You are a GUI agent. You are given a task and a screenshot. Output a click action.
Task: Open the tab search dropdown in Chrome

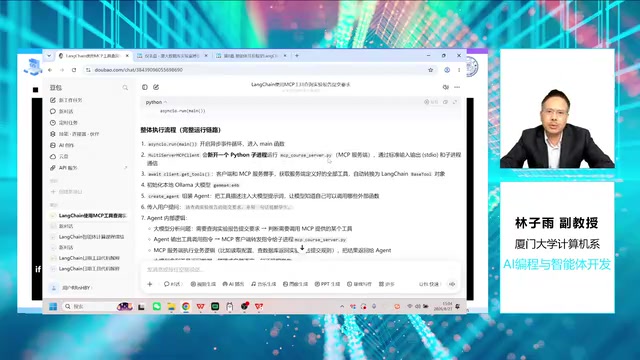click(x=49, y=56)
